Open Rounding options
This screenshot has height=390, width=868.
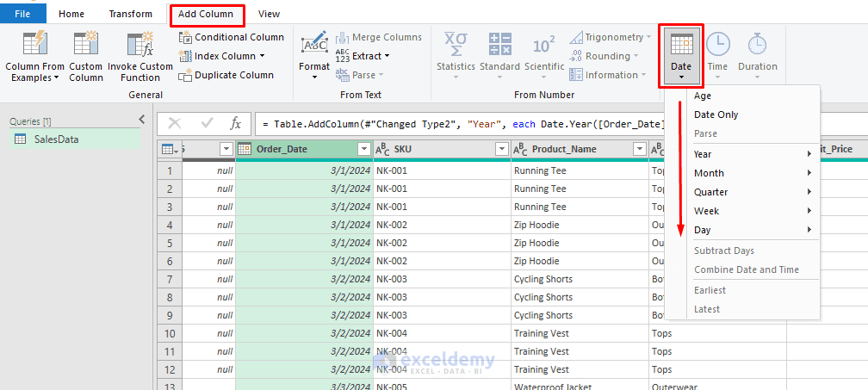(x=604, y=56)
